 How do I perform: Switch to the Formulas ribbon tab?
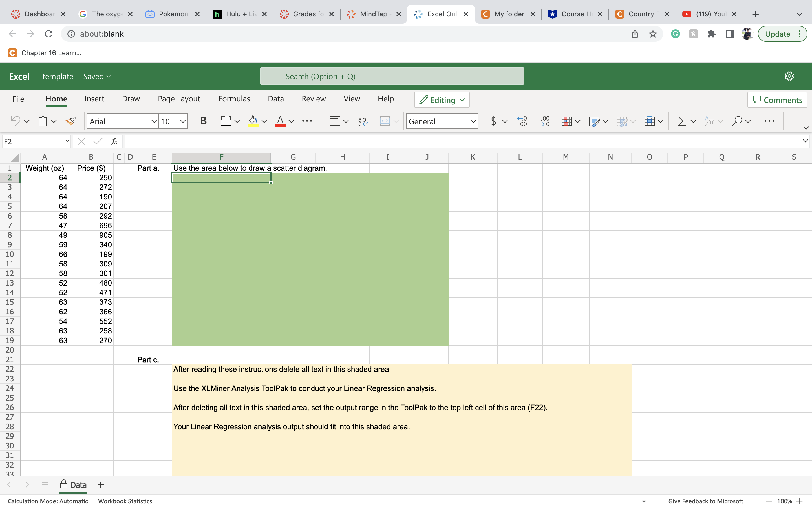(234, 99)
